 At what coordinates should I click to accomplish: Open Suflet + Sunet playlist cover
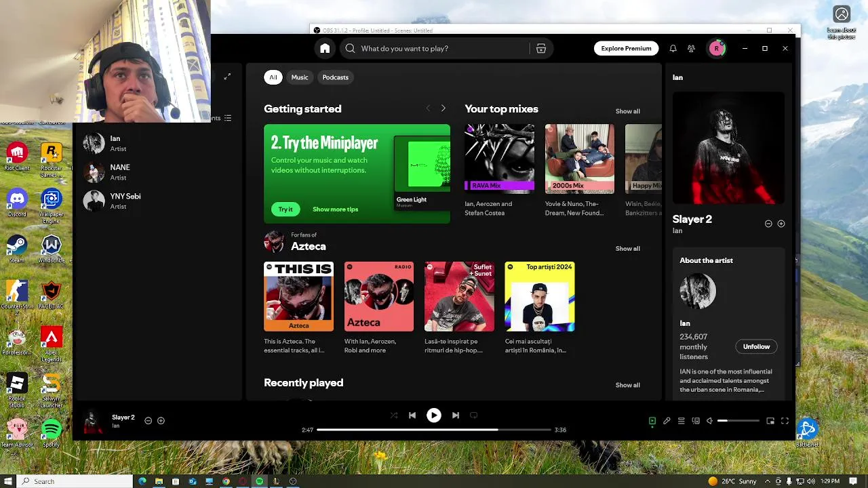click(459, 296)
